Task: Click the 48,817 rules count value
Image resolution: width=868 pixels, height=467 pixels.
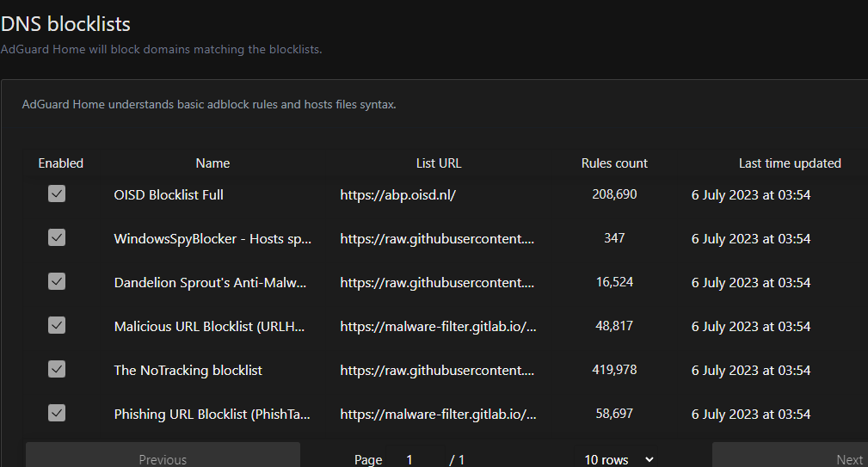Action: [x=614, y=325]
